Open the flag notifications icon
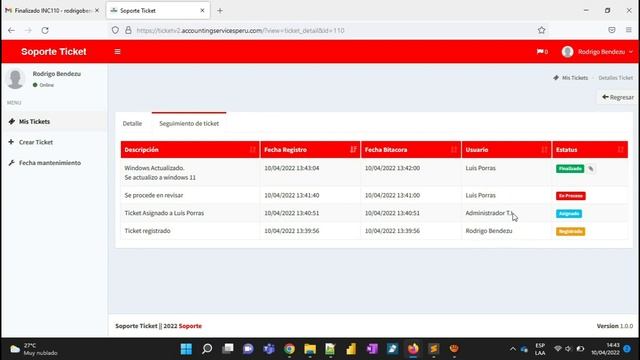The image size is (640, 360). pos(542,52)
